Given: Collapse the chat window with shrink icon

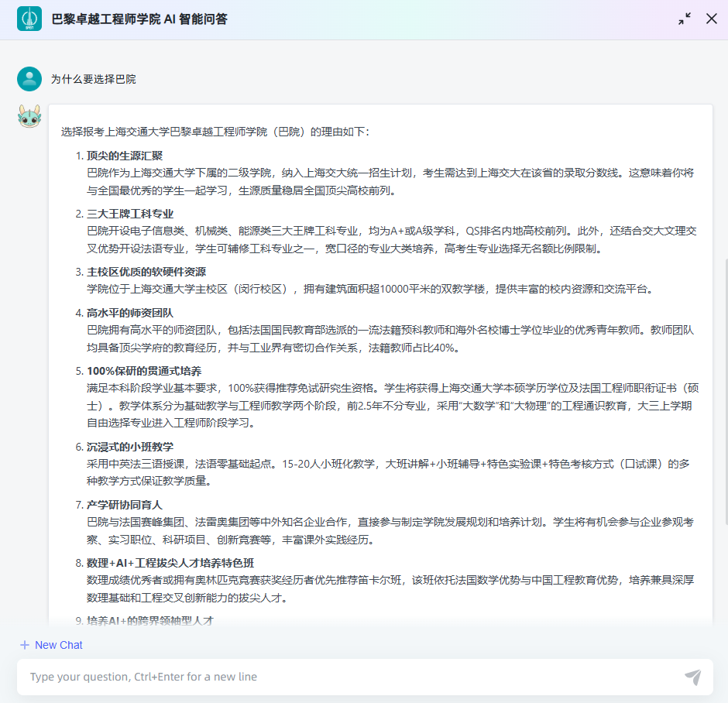Looking at the screenshot, I should tap(685, 19).
